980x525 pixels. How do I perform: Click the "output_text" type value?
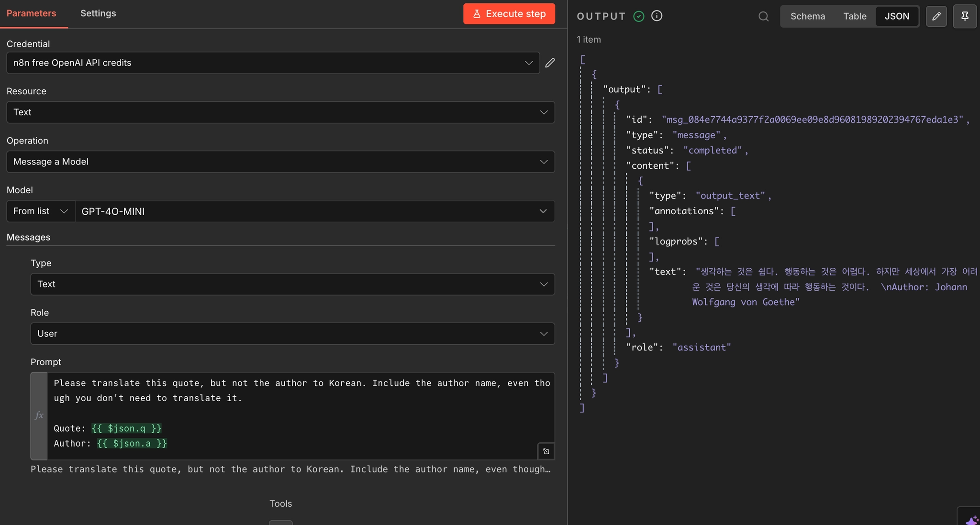730,196
